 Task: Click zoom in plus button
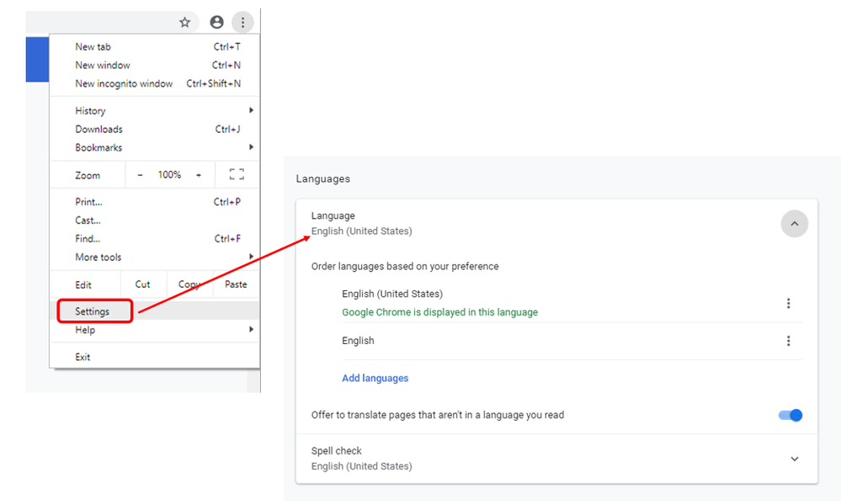(x=199, y=175)
